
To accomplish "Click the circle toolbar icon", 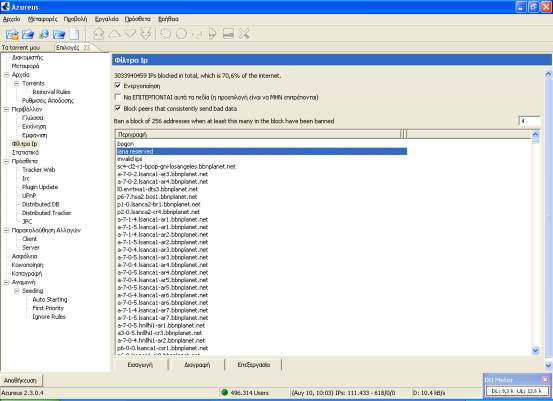I will click(181, 34).
